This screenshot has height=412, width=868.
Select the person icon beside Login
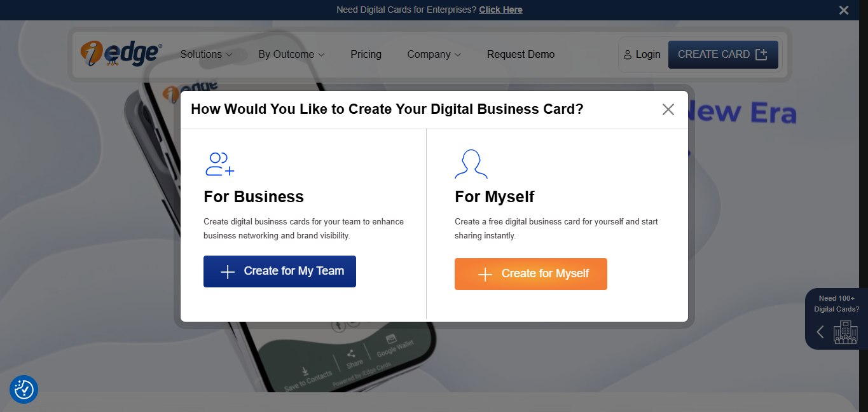click(x=628, y=54)
